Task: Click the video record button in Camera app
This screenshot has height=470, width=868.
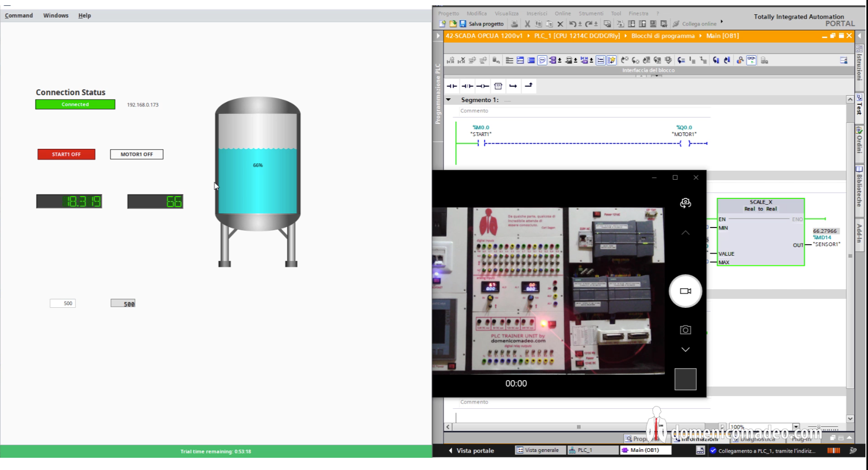Action: click(685, 291)
